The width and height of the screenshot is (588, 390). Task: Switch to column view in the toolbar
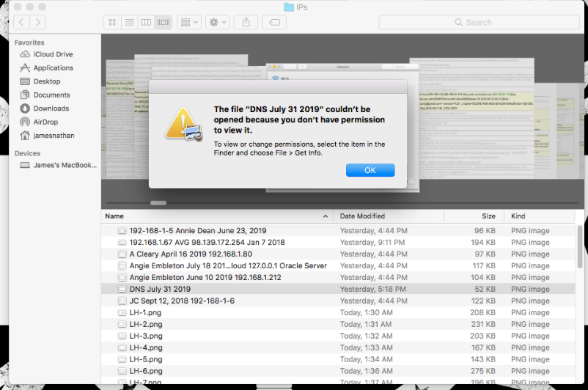[x=146, y=23]
